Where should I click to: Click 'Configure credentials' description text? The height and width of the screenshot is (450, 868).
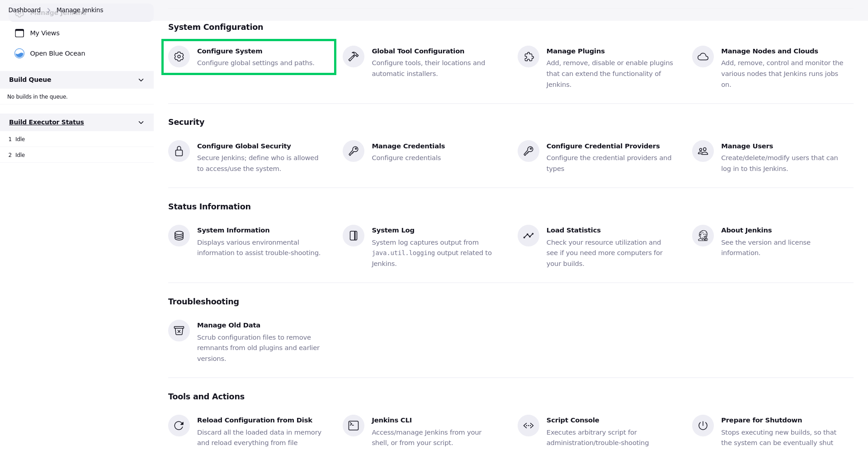406,158
